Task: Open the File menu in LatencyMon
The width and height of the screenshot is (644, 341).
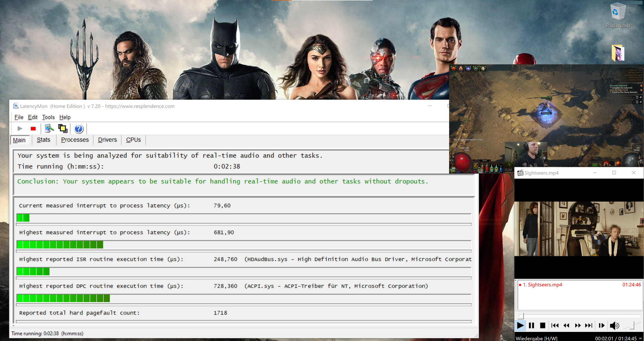Action: coord(19,117)
